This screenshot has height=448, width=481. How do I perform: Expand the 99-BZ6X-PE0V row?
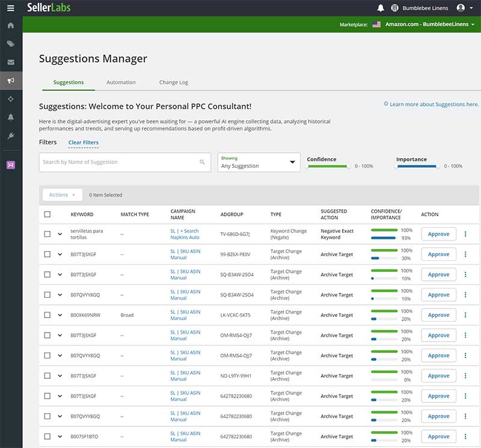[60, 254]
